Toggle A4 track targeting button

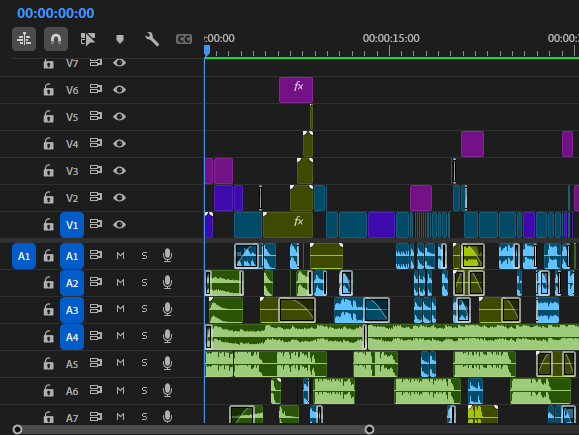click(72, 337)
